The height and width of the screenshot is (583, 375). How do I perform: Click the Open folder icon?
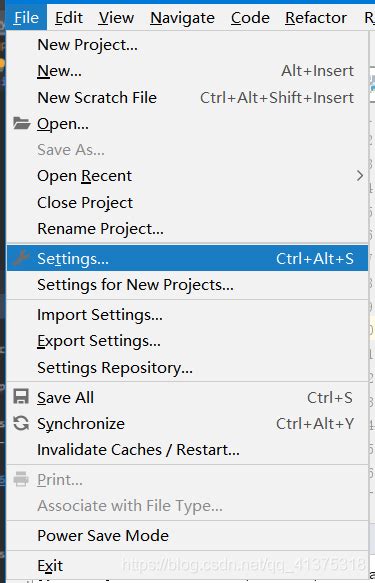[x=22, y=123]
